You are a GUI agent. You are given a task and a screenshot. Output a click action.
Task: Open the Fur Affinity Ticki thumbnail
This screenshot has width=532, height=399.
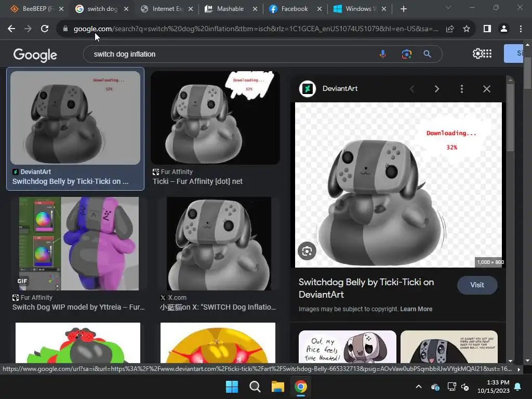pyautogui.click(x=216, y=118)
